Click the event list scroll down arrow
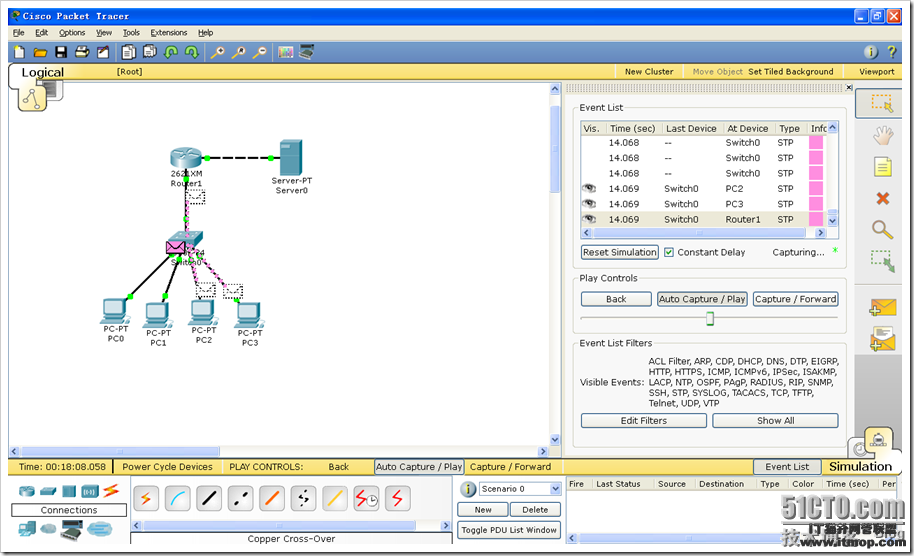This screenshot has height=556, width=914. 832,221
